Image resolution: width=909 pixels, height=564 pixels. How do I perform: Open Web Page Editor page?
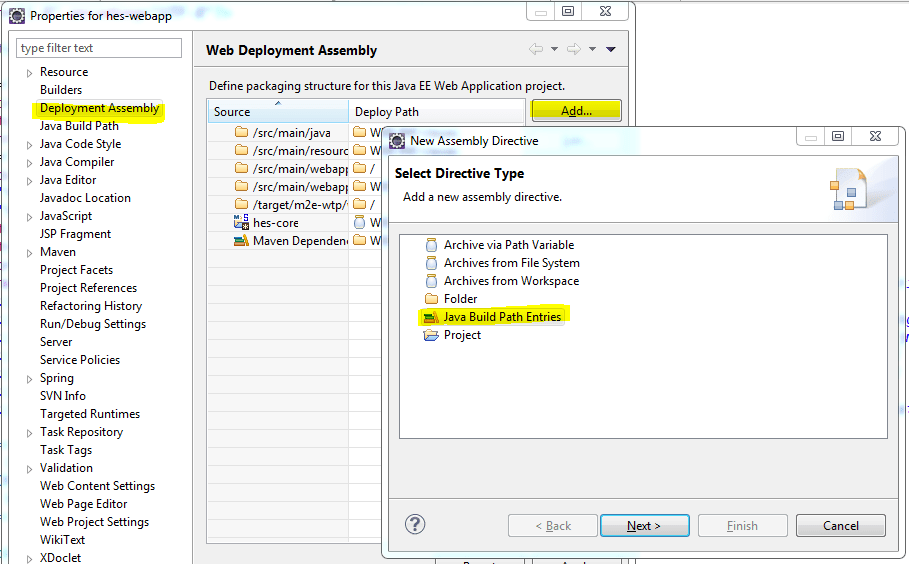83,504
